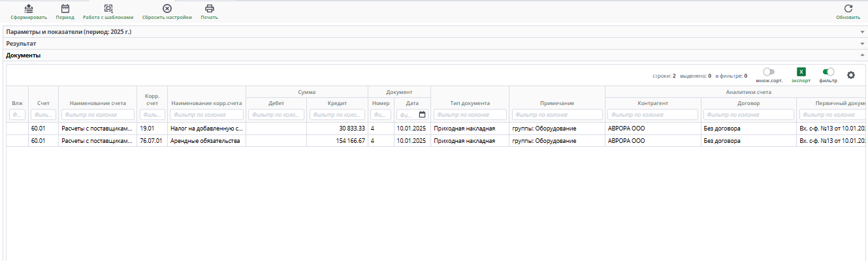
Task: Sort by Контрагент column header
Action: (653, 103)
